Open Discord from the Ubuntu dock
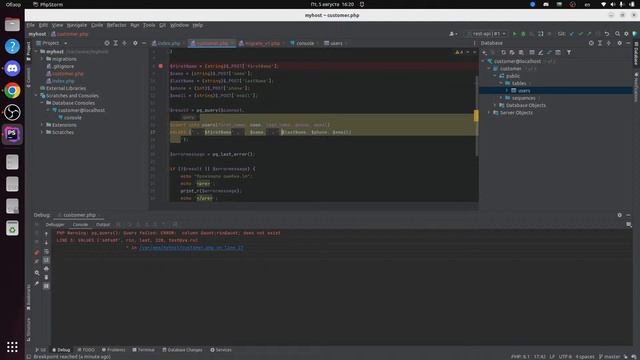This screenshot has height=360, width=640. [12, 68]
